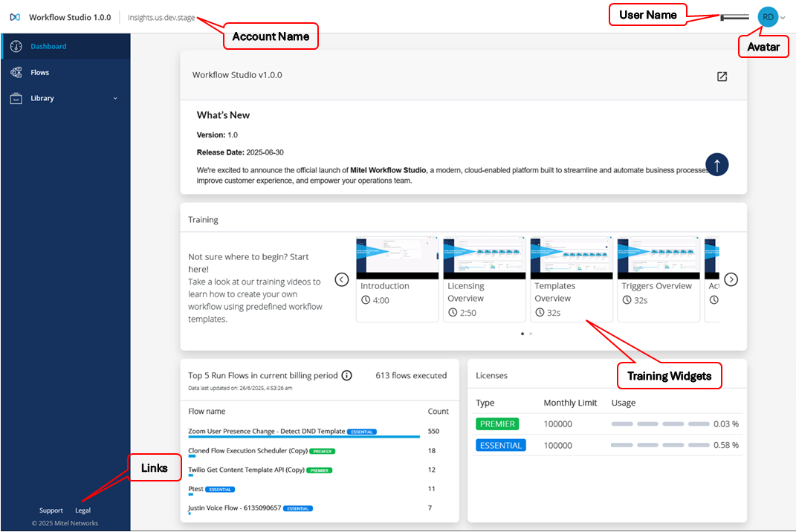Play the Triggers Overview training video
Screen dimensions: 796x532
(659, 257)
